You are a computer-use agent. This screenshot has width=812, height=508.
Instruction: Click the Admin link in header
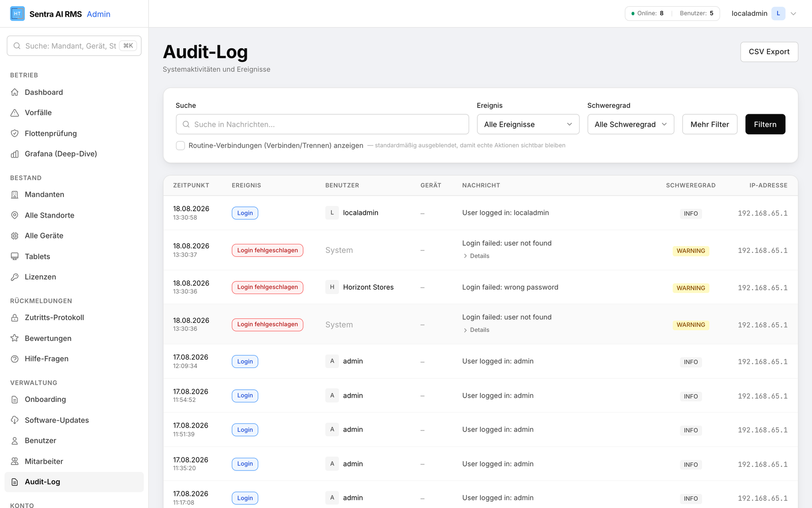coord(98,14)
